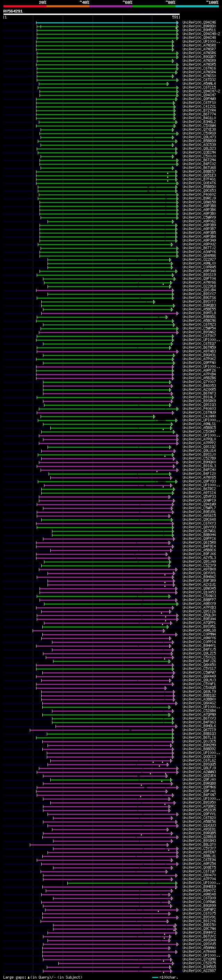Select hit label UniRef100_B9FJK6
The height and width of the screenshot is (980, 222).
point(199,554)
